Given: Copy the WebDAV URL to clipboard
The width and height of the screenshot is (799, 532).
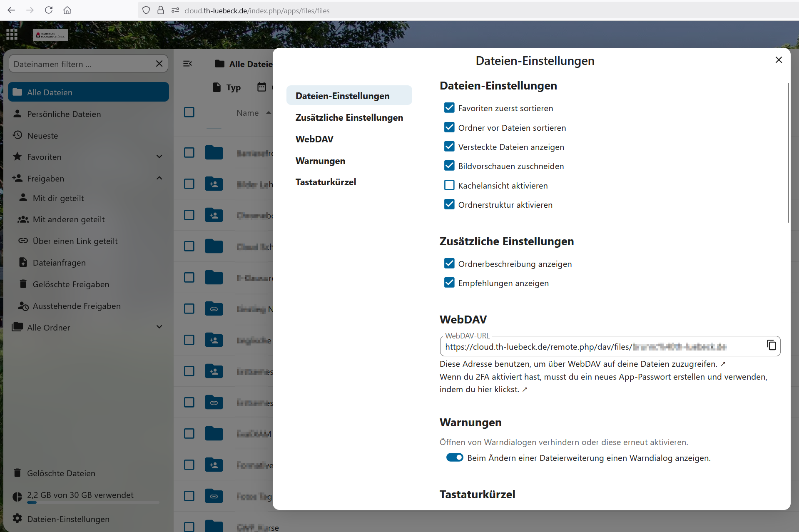Looking at the screenshot, I should (771, 345).
